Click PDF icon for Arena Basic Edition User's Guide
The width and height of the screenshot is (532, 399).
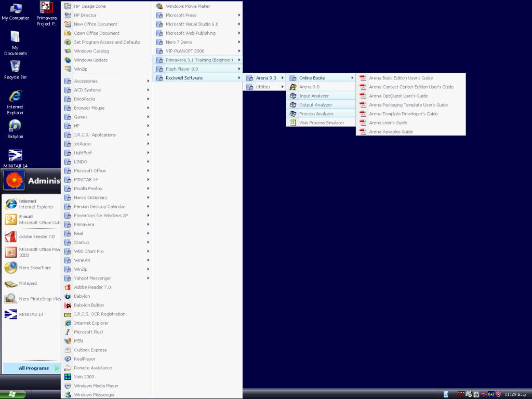tap(363, 78)
